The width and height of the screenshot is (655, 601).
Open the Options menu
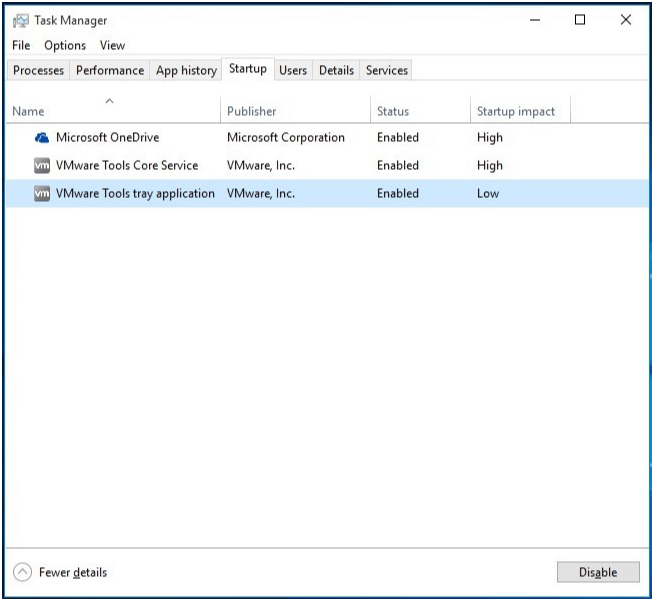coord(65,45)
